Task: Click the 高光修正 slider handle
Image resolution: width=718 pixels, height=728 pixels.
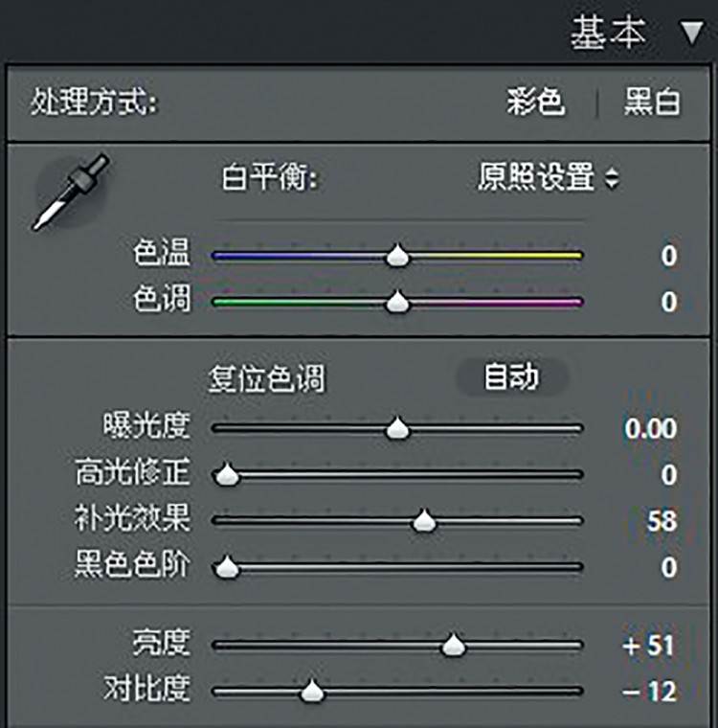Action: click(x=227, y=474)
